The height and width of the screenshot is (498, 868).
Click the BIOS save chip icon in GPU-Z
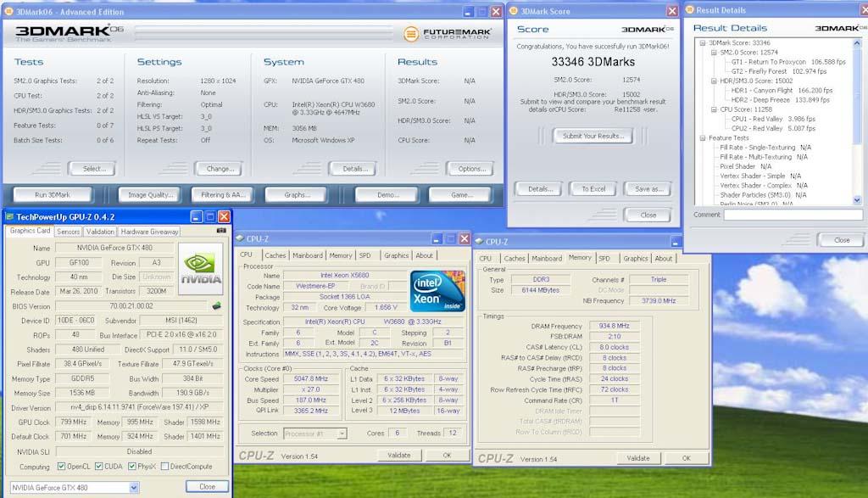tap(216, 305)
